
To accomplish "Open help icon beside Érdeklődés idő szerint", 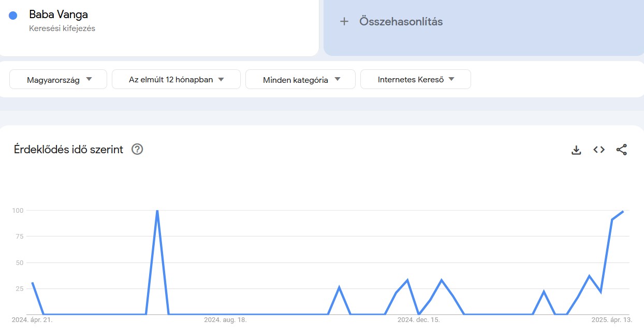I will point(137,150).
